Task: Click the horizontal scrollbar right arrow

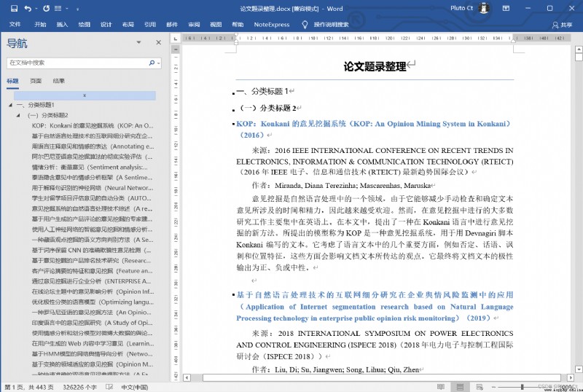Action: point(570,378)
